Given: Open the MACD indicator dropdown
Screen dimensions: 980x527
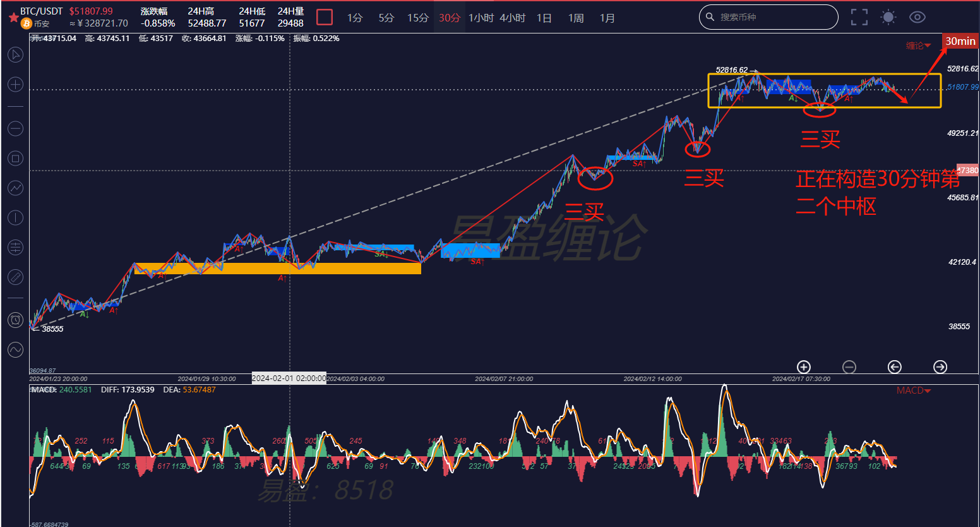Looking at the screenshot, I should 914,391.
